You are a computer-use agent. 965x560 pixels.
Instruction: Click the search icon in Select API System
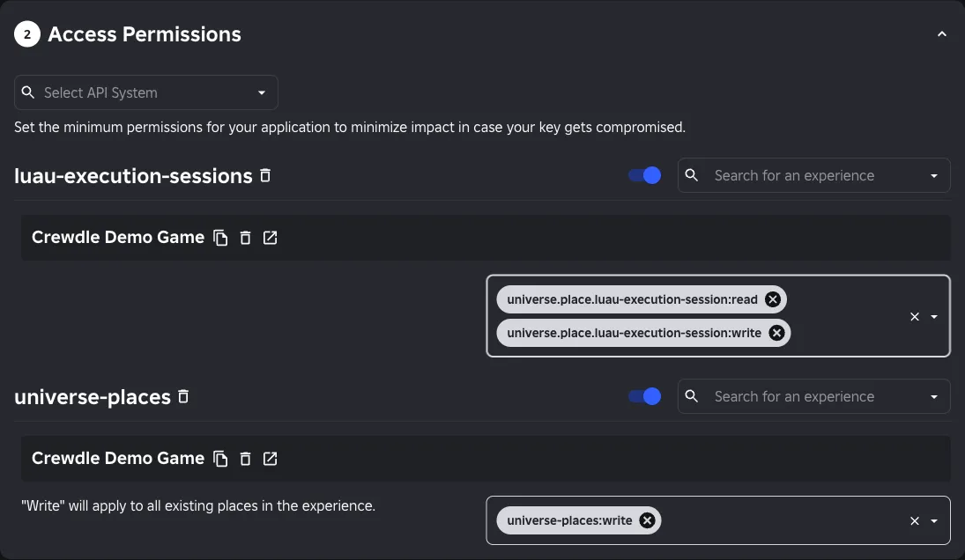27,92
